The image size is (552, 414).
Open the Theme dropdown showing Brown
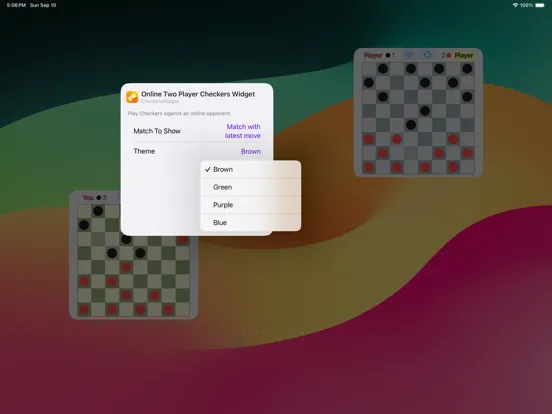point(251,151)
